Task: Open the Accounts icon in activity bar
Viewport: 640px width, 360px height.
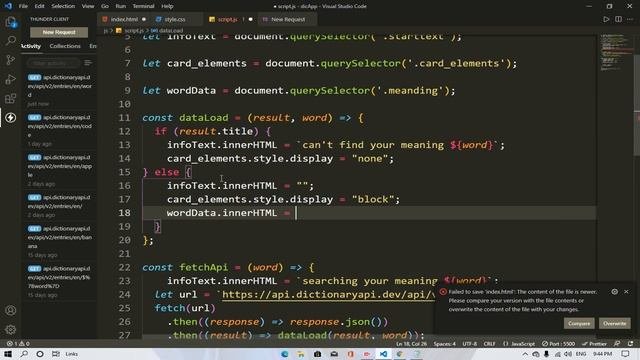Action: [x=11, y=310]
